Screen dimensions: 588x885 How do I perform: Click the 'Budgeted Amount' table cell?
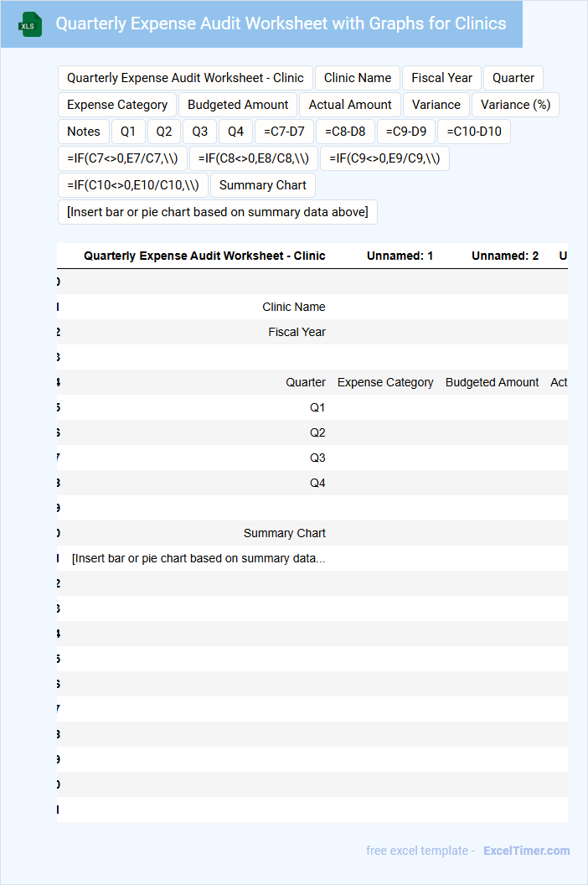(492, 382)
